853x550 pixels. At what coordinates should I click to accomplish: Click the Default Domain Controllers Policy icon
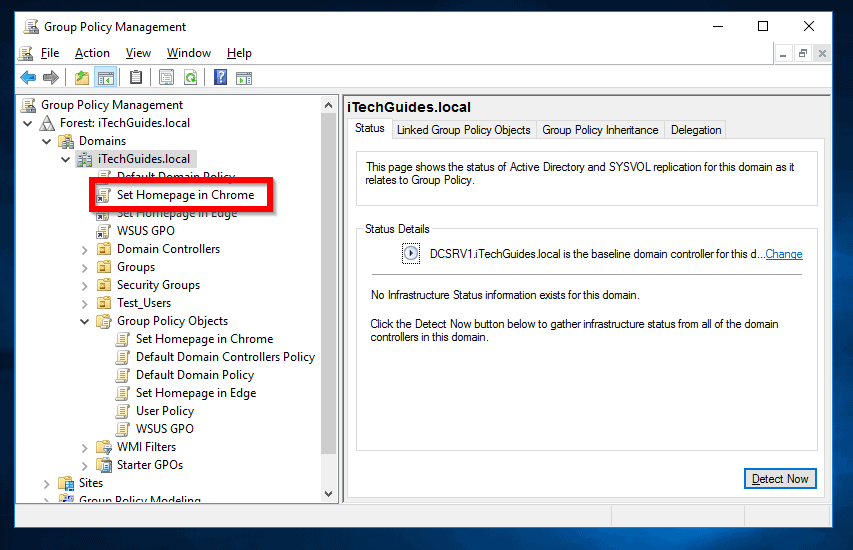tap(123, 357)
